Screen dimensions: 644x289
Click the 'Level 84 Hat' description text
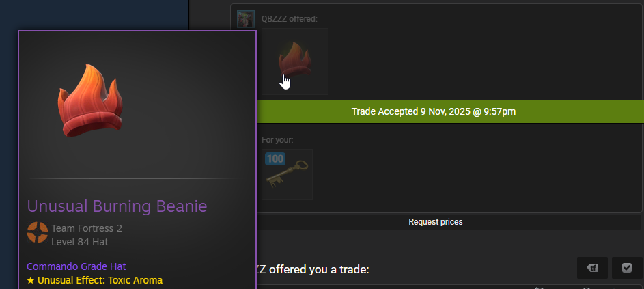pyautogui.click(x=80, y=242)
